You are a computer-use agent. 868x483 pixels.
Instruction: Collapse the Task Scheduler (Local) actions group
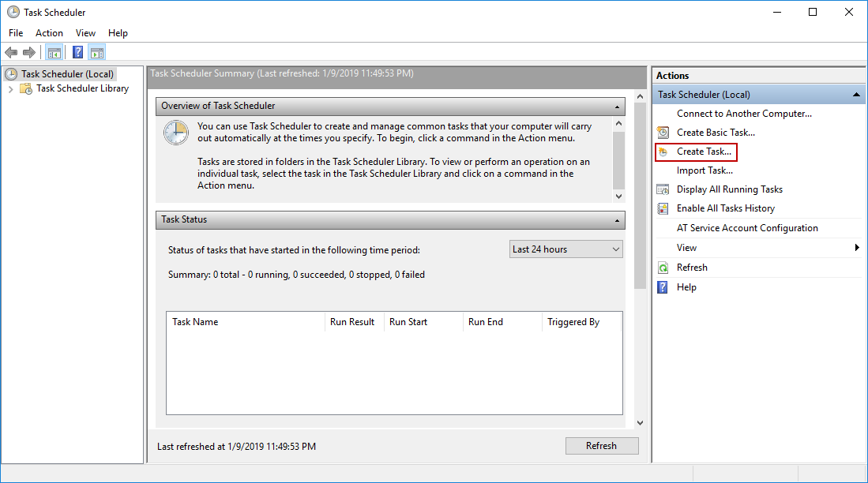(856, 95)
